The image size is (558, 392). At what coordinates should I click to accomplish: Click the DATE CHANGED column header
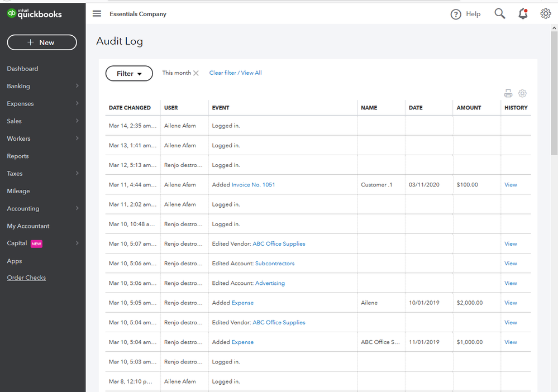coord(130,108)
